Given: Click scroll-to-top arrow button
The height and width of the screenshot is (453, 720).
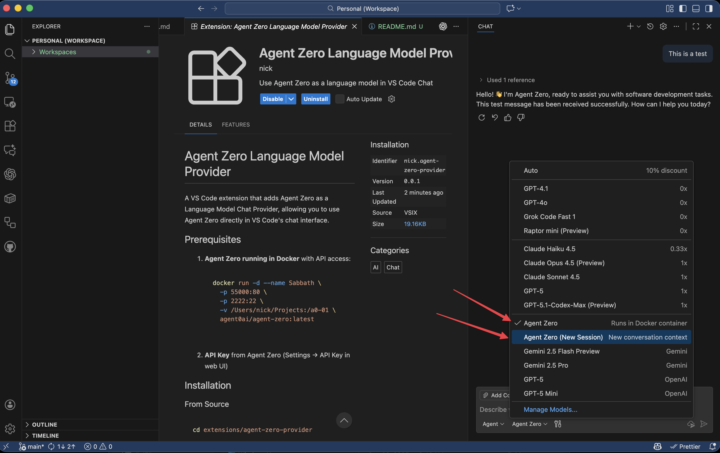Looking at the screenshot, I should pyautogui.click(x=344, y=420).
